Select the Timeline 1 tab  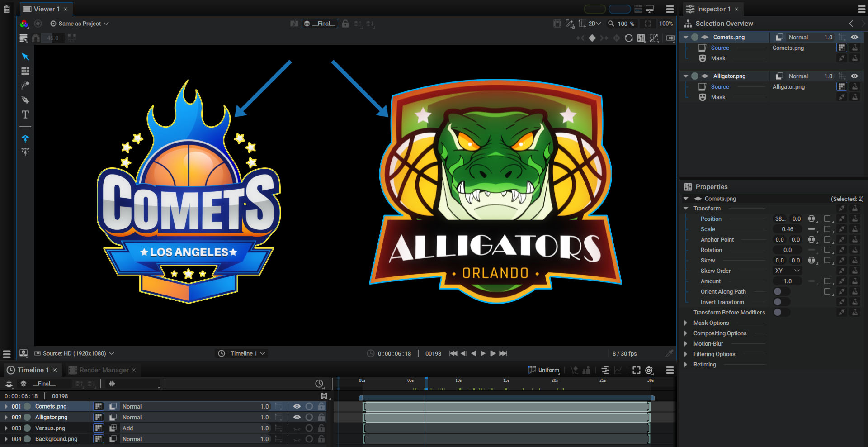[33, 370]
